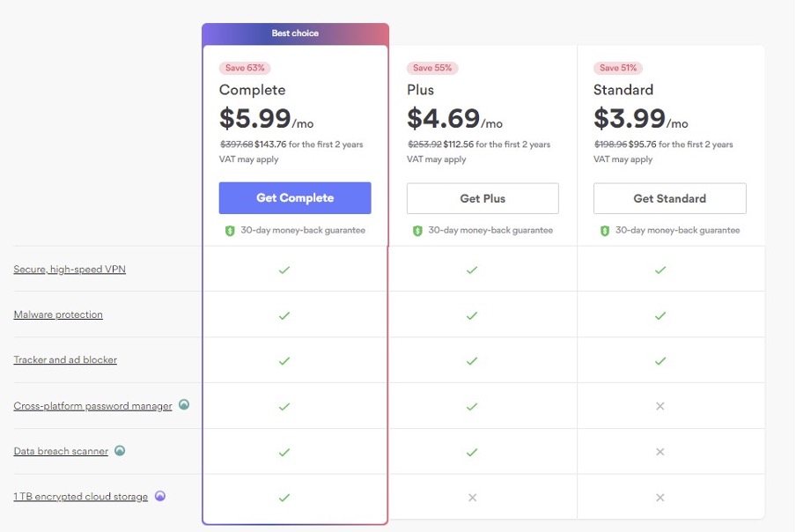Click the green checkmark for Complete VPN feature
Viewport: 796px width, 532px height.
[x=284, y=269]
